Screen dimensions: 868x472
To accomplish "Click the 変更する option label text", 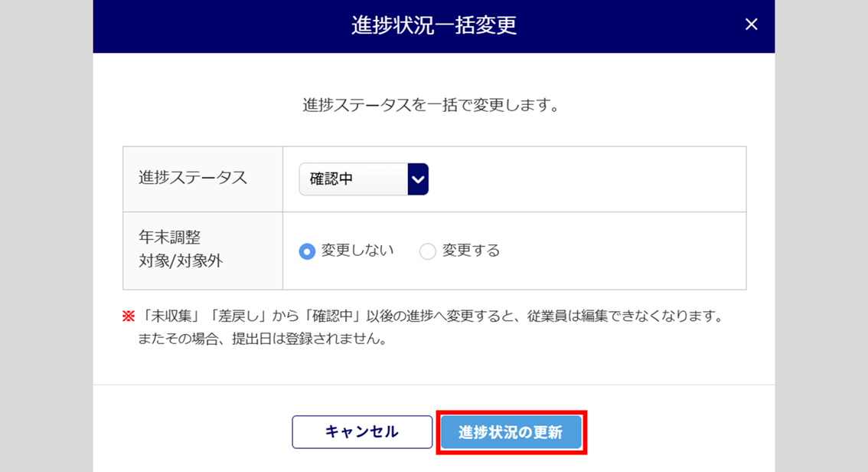I will [471, 251].
